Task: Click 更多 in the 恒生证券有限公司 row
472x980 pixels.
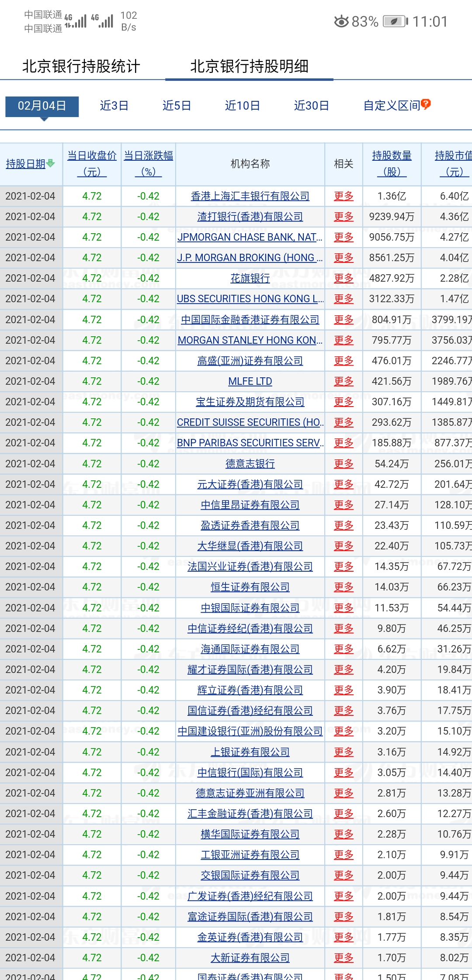Action: (344, 587)
